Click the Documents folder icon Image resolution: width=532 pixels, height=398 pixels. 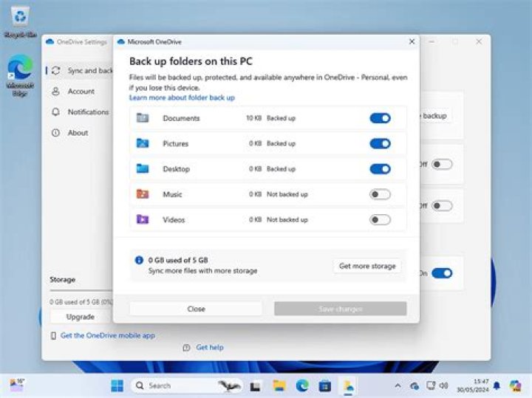143,117
